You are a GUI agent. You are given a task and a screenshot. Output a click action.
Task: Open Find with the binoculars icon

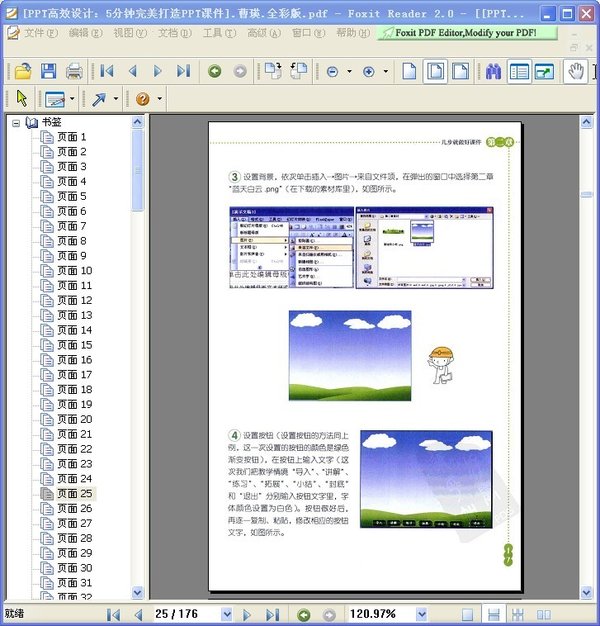[x=494, y=71]
